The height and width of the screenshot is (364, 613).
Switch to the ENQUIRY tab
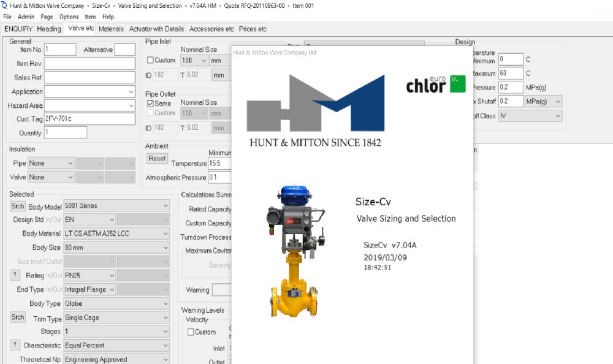[x=18, y=29]
